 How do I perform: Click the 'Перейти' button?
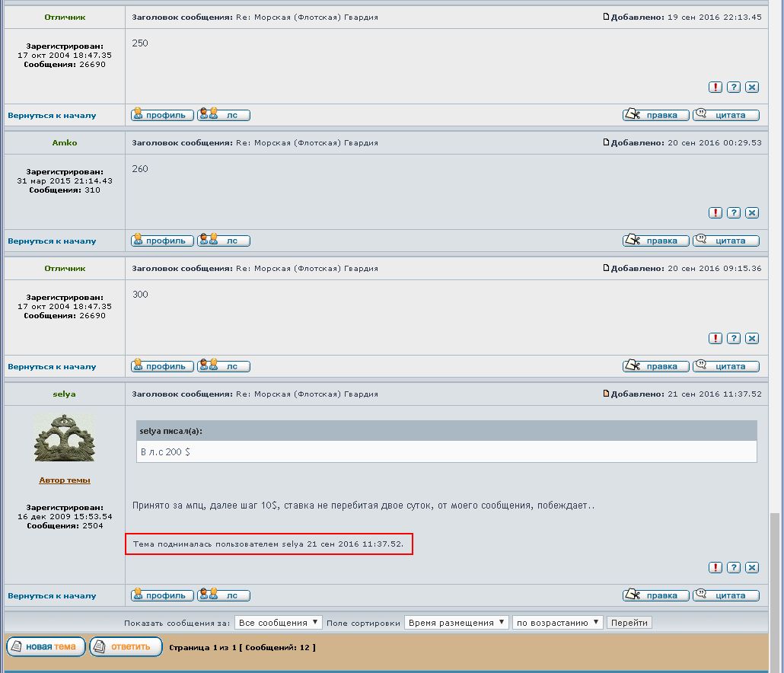click(629, 623)
